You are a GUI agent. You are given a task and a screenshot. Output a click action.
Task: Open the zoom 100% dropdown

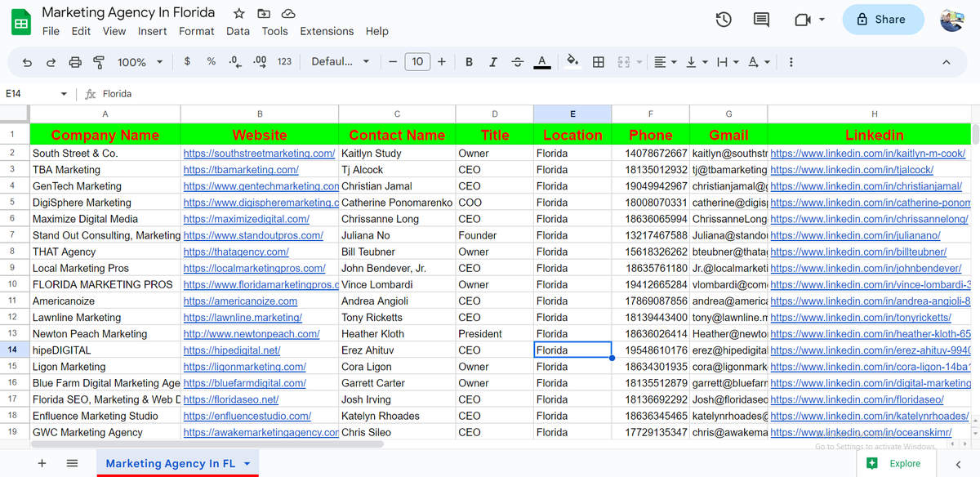click(x=140, y=62)
